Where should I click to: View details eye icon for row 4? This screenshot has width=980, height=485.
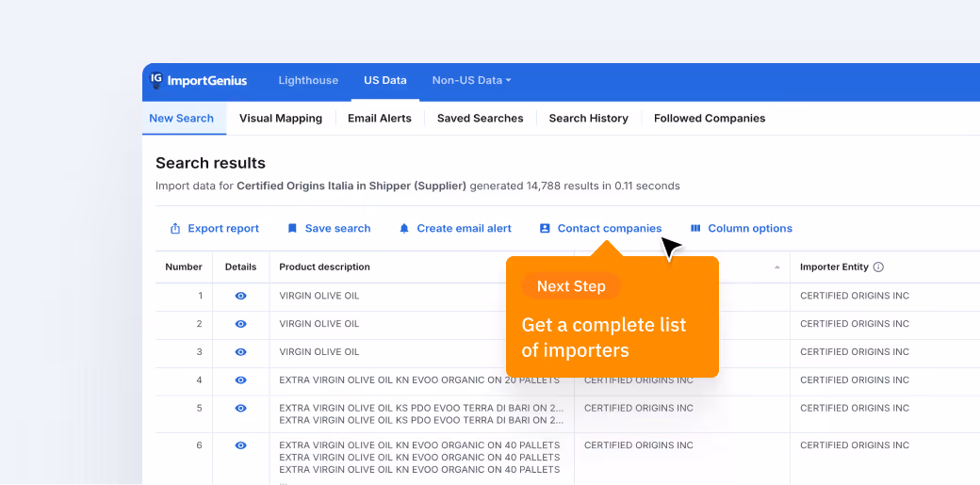[240, 380]
